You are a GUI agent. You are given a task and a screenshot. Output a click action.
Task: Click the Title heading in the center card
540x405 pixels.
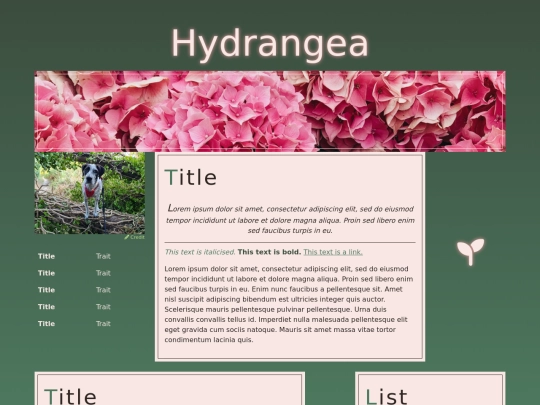[x=191, y=178]
